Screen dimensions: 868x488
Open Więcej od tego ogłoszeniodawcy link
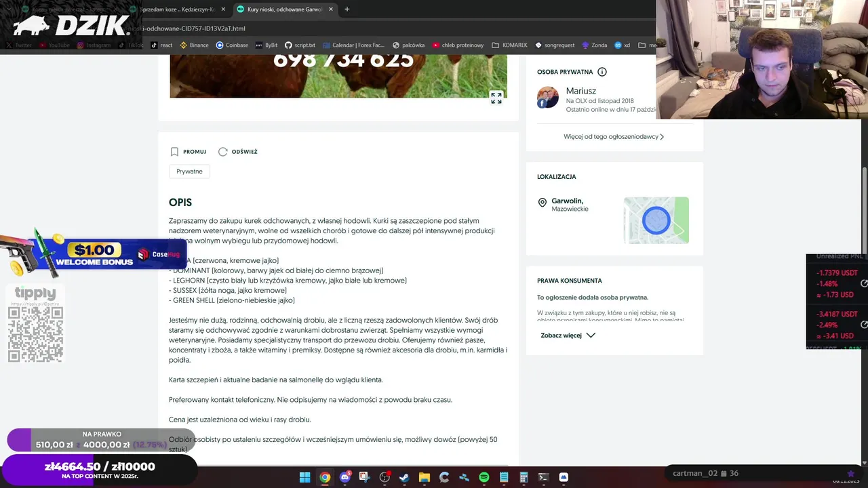tap(614, 137)
